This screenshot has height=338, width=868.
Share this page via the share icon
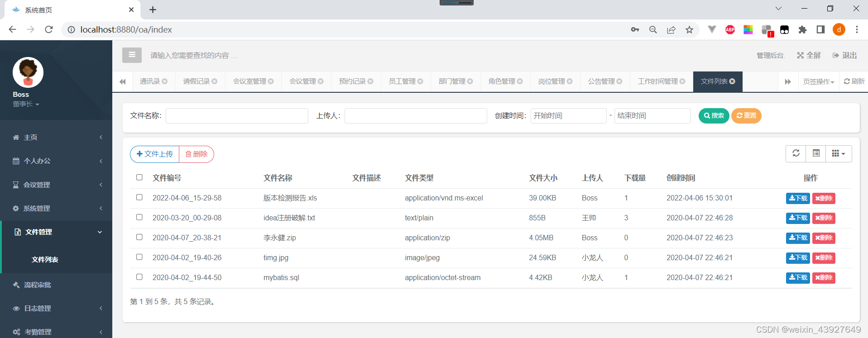tap(671, 29)
